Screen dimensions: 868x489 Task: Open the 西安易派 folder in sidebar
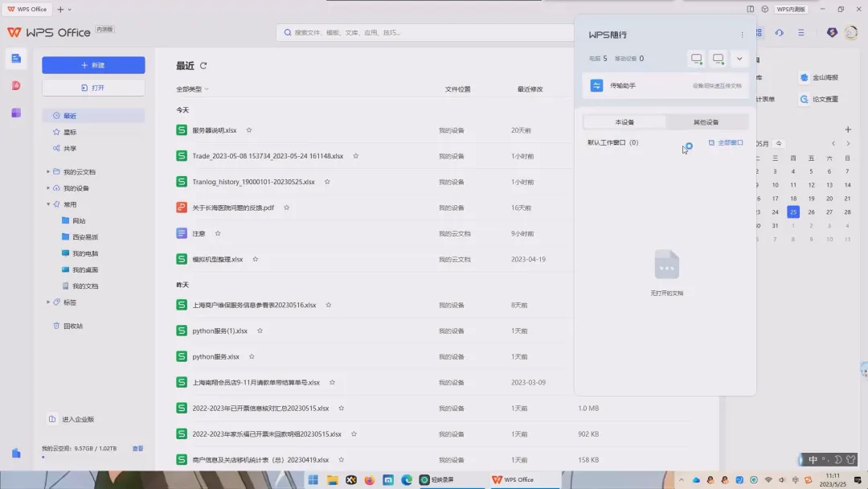click(80, 237)
